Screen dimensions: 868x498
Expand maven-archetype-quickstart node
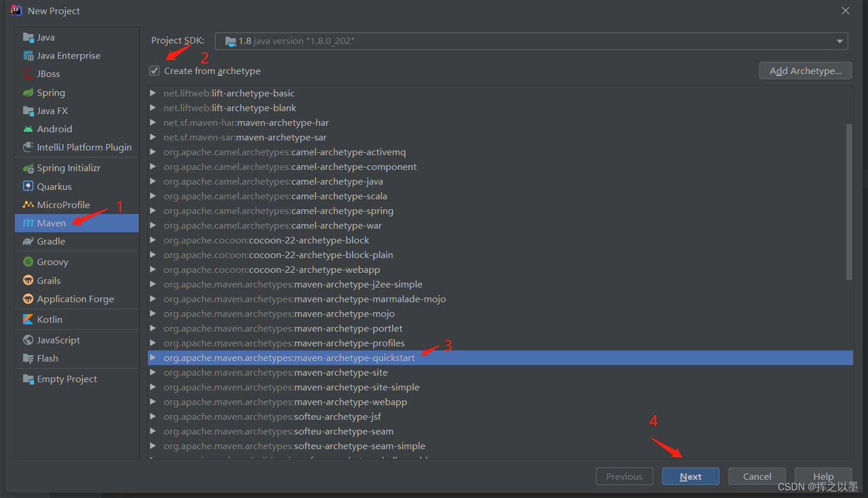(x=153, y=357)
